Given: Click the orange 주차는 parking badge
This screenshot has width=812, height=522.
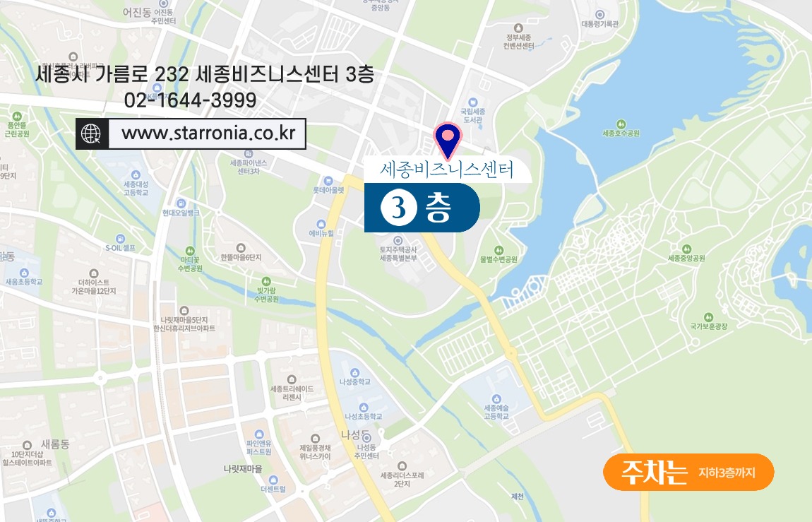Looking at the screenshot, I should (688, 472).
